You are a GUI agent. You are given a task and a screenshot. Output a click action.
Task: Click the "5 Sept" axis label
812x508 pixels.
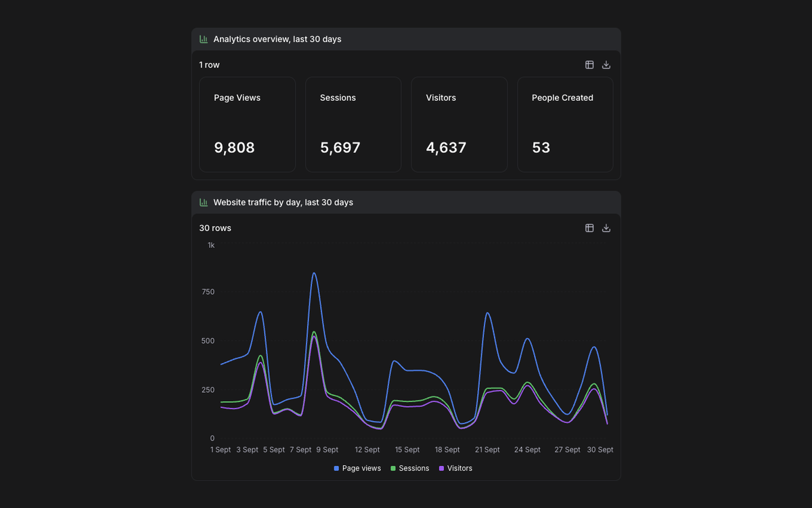click(x=274, y=450)
